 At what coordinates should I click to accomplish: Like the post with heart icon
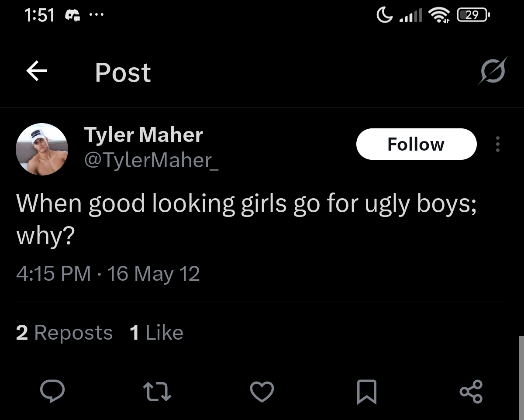pos(262,391)
